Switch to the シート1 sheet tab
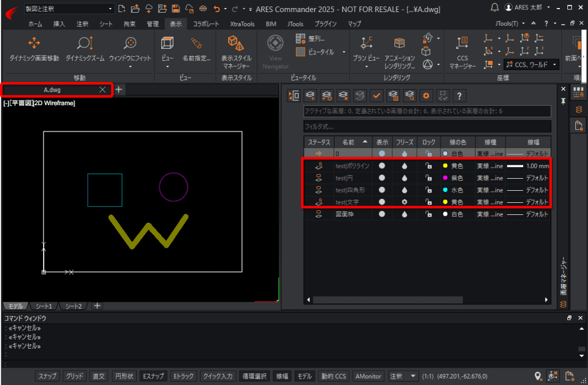This screenshot has width=588, height=385. pyautogui.click(x=43, y=306)
